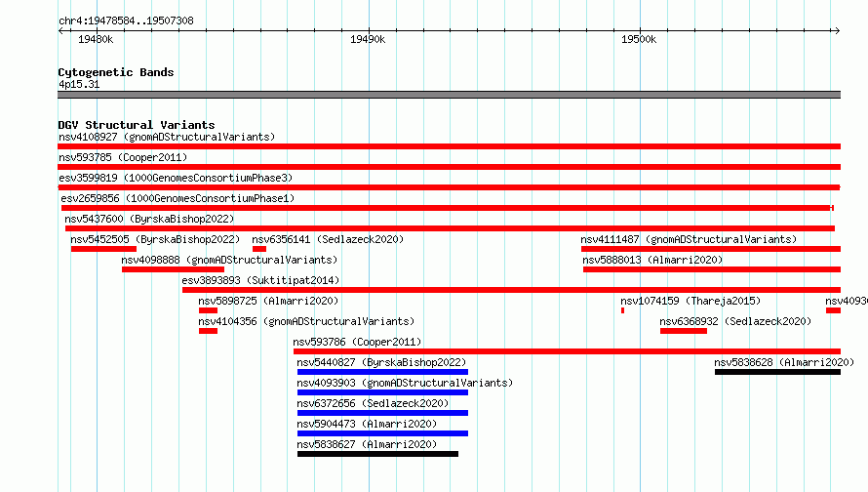
Task: Click the 19500k ruler label
Action: [639, 39]
